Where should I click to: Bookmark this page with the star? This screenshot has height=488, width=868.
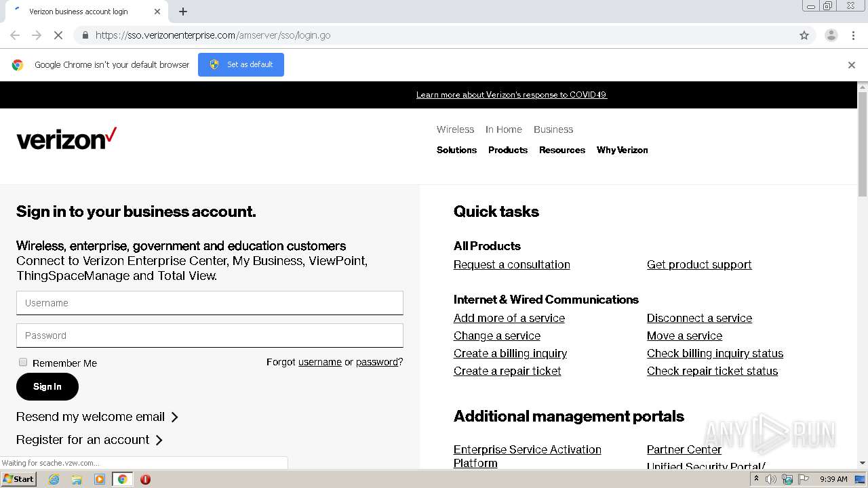[804, 35]
